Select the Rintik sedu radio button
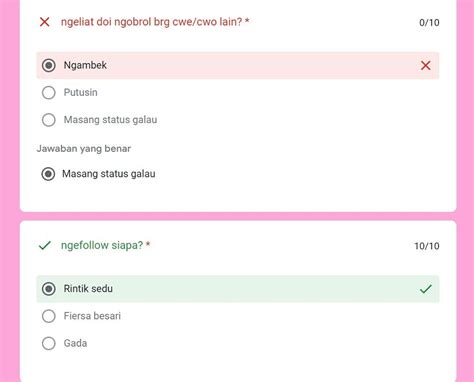474x382 pixels. pyautogui.click(x=49, y=289)
